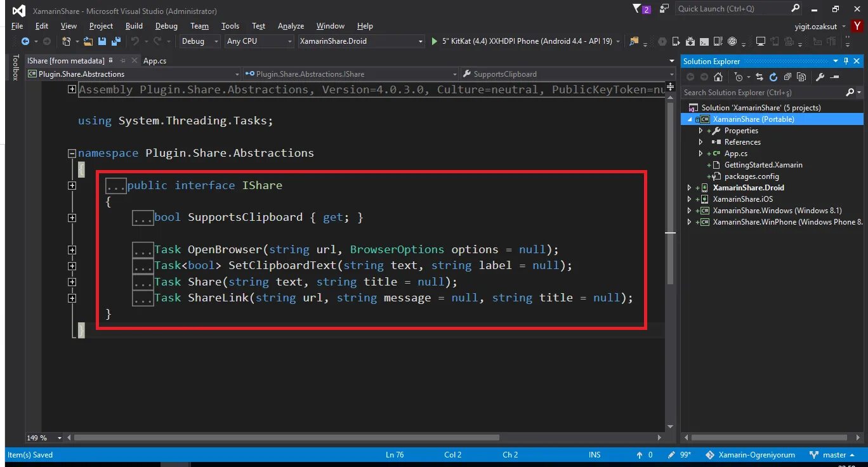Click the New Project toolbar icon

(66, 41)
